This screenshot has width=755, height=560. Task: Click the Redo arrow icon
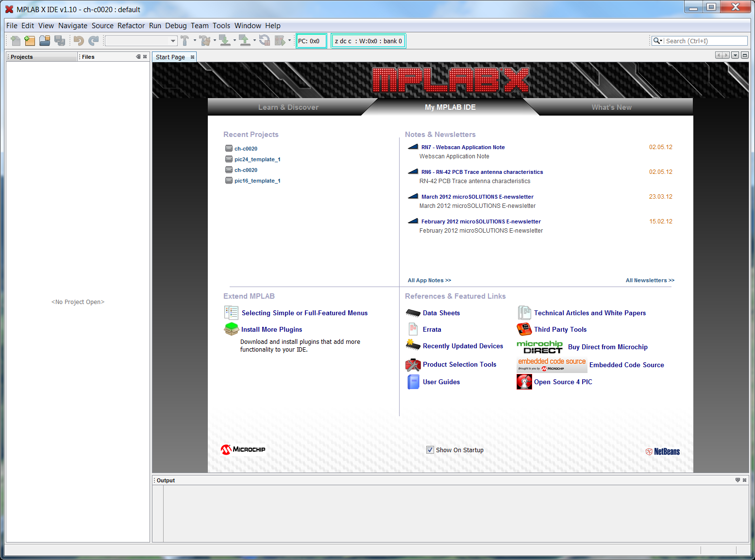click(x=94, y=41)
